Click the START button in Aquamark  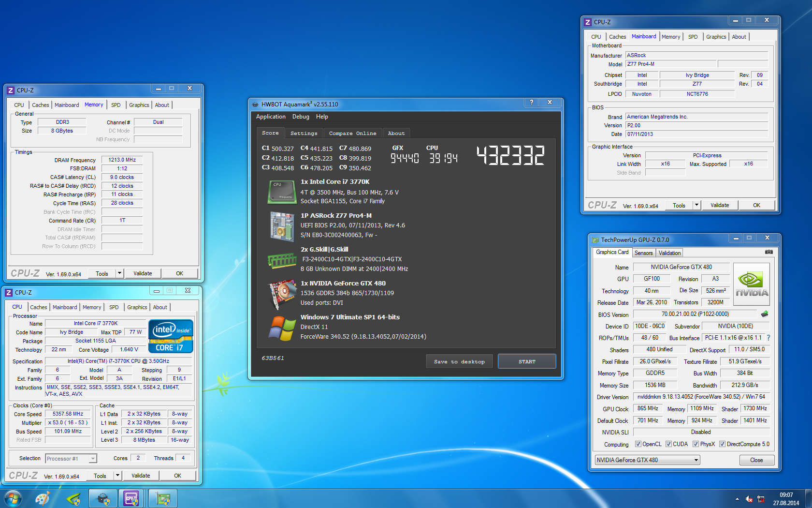pyautogui.click(x=527, y=361)
